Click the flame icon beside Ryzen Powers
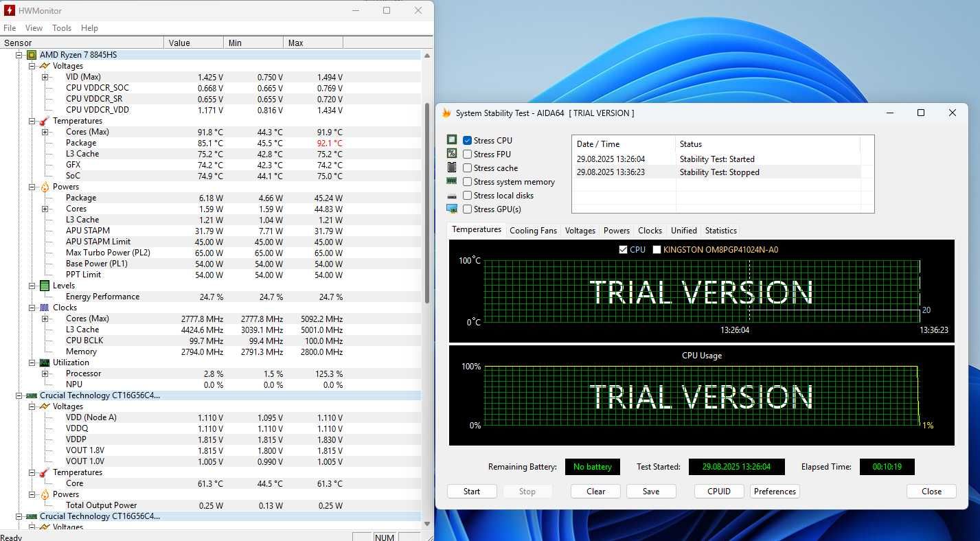The width and height of the screenshot is (980, 541). click(x=45, y=187)
